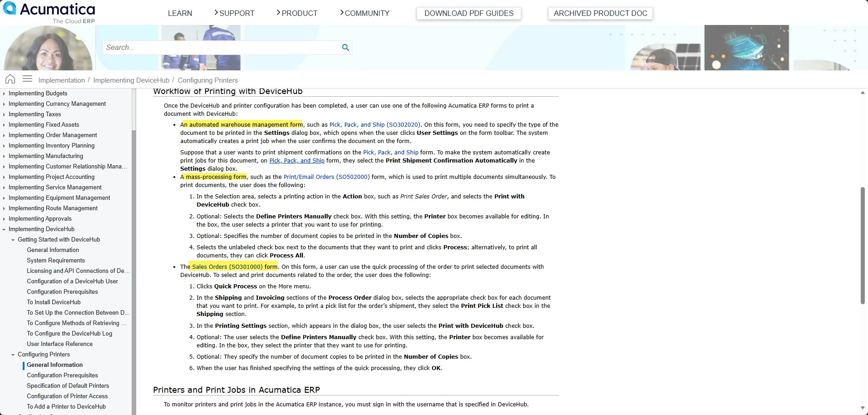The image size is (868, 415).
Task: Click highlighted 'An automated warehouse management form' text
Action: [x=242, y=125]
